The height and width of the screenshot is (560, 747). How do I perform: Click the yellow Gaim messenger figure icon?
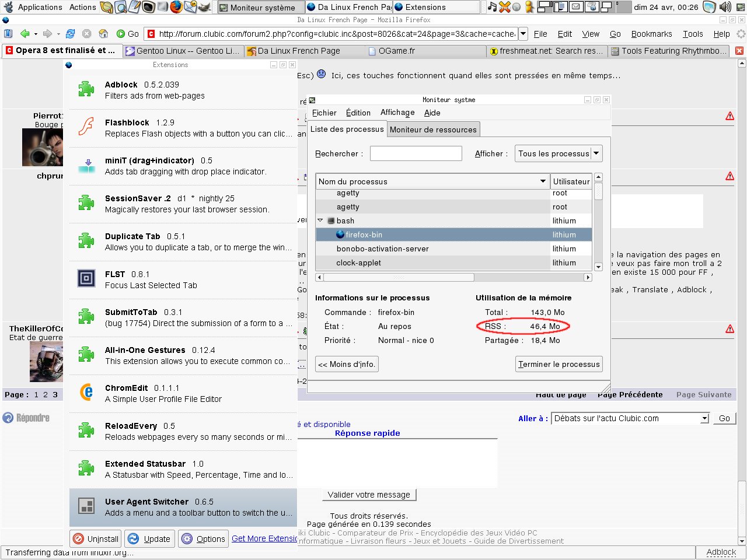pos(529,7)
